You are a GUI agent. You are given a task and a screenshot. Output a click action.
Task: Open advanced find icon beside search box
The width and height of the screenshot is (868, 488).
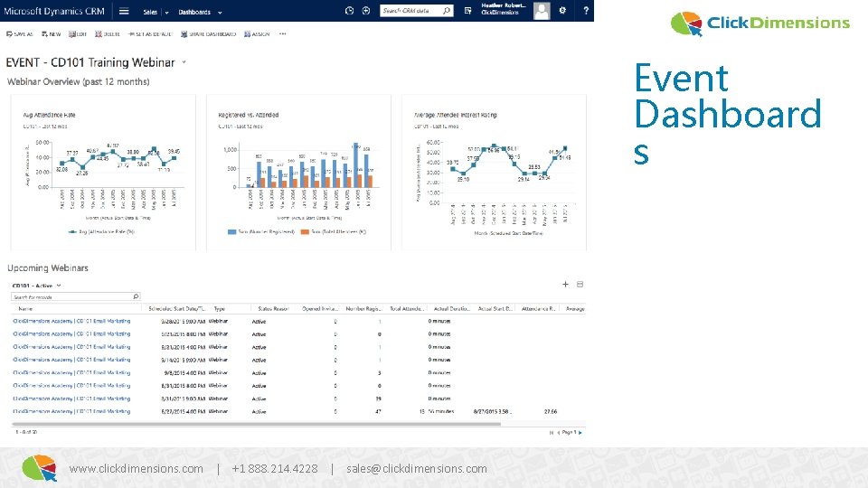(467, 11)
